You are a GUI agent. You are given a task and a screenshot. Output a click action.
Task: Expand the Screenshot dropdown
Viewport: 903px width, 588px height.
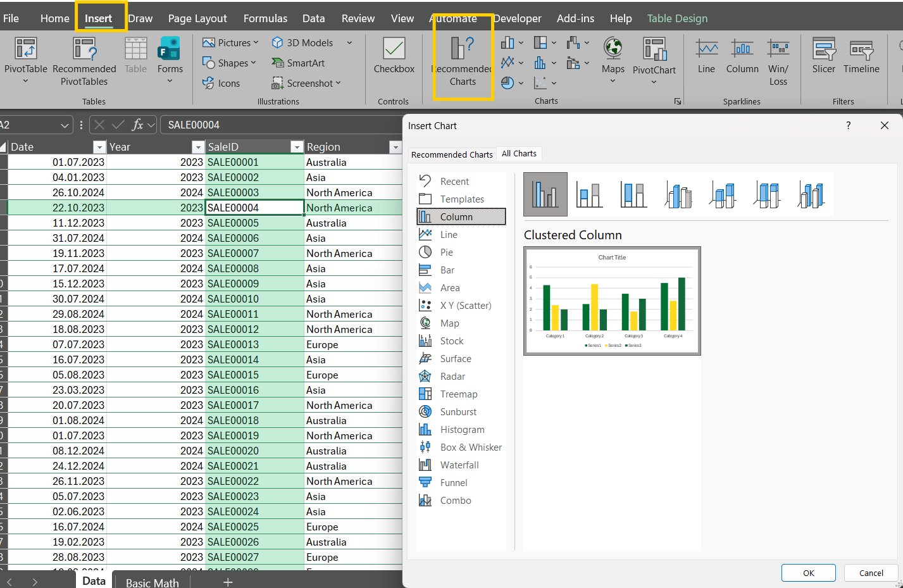(x=338, y=83)
